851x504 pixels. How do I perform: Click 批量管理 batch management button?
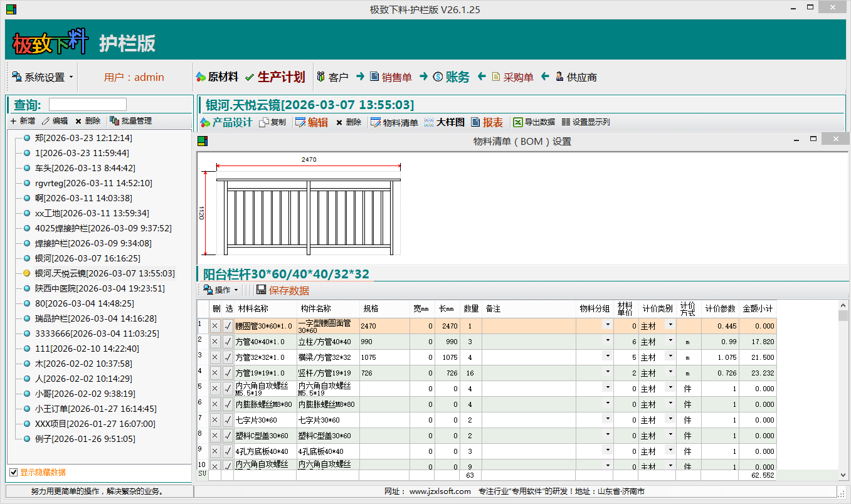(x=130, y=121)
